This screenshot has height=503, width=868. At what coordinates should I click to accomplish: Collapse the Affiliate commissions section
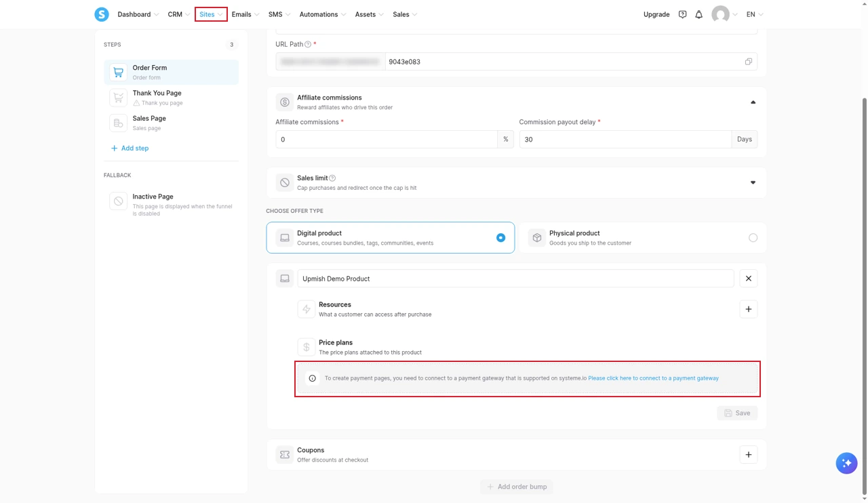pos(753,102)
